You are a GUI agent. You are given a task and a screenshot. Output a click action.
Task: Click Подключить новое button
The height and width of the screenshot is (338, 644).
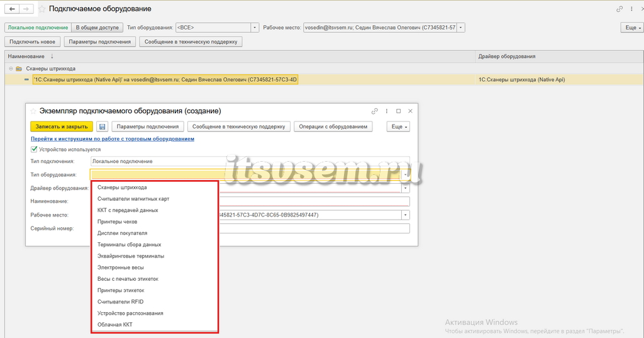[x=33, y=42]
